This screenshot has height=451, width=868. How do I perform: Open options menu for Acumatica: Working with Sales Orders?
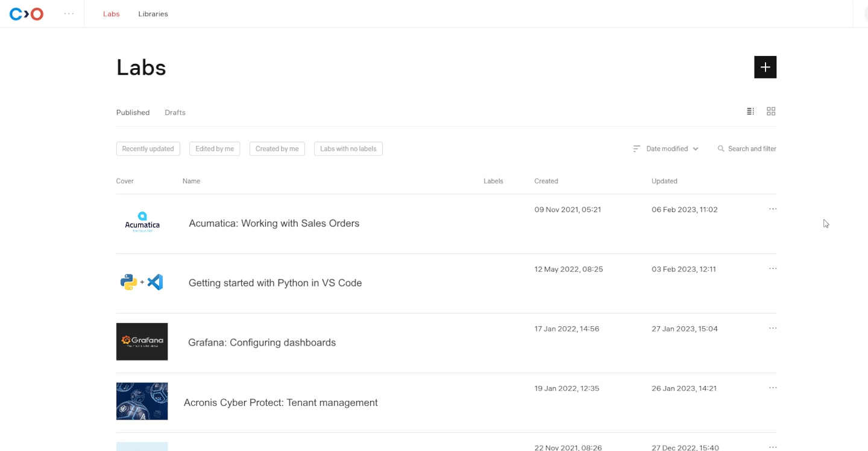tap(773, 209)
